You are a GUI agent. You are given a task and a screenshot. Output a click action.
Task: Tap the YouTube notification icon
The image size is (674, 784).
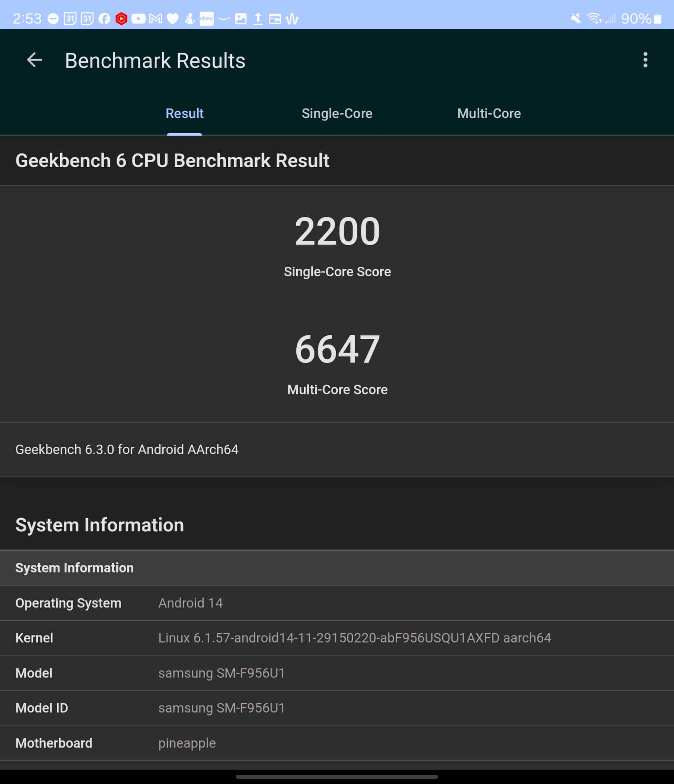(138, 19)
